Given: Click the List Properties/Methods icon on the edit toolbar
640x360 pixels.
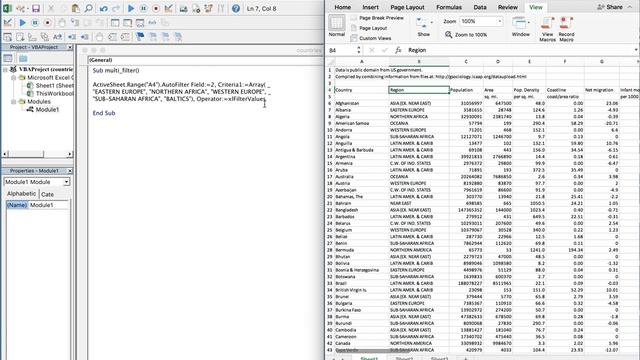Looking at the screenshot, I should coord(8,37).
